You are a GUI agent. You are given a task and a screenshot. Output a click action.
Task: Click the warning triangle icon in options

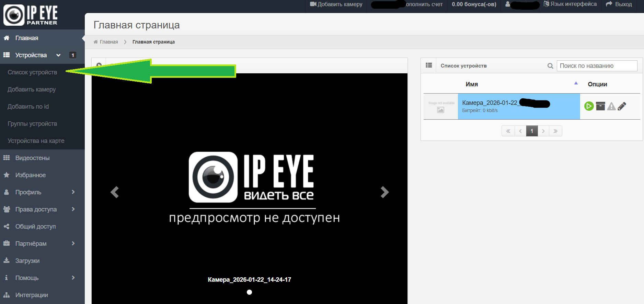tap(611, 106)
